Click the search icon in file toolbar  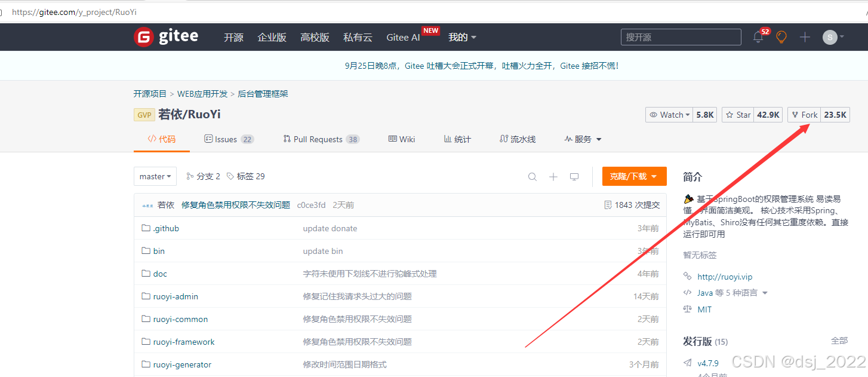coord(533,176)
